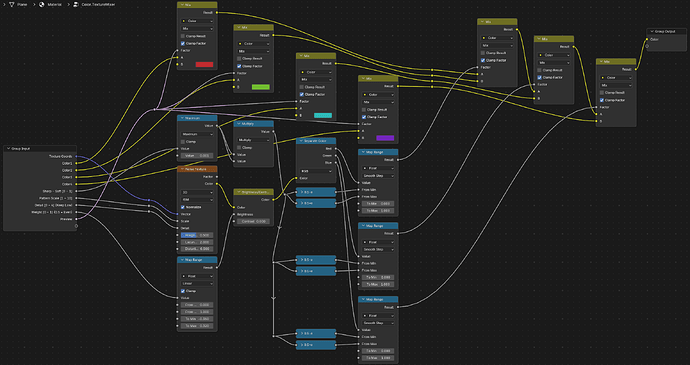690x365 pixels.
Task: Disable Clamp Factor in the green-swatch Mix node
Action: [239, 66]
